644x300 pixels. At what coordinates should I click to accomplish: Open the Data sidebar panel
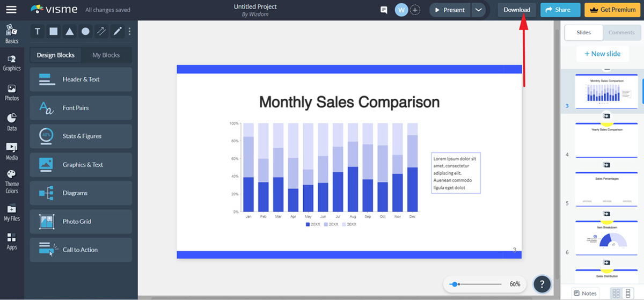click(12, 122)
